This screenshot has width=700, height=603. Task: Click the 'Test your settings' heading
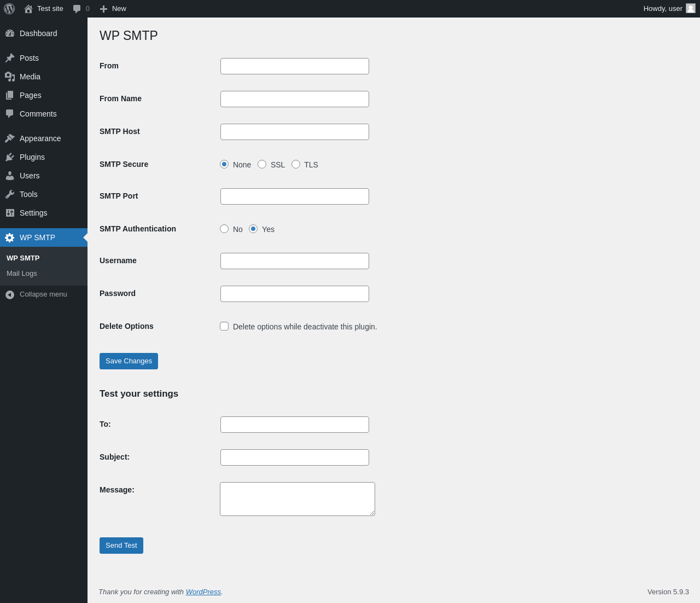point(139,394)
